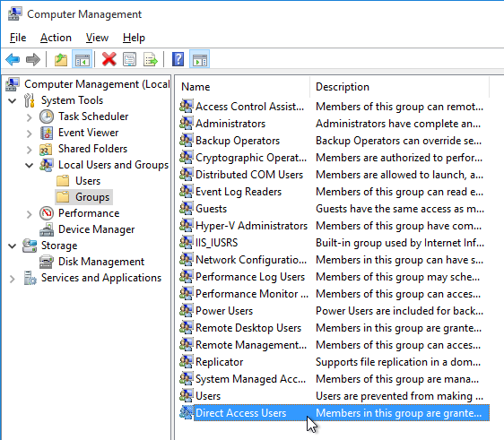Toggle the Show/Hide Action Pane button
Viewport: 504px width, 440px height.
[x=200, y=59]
